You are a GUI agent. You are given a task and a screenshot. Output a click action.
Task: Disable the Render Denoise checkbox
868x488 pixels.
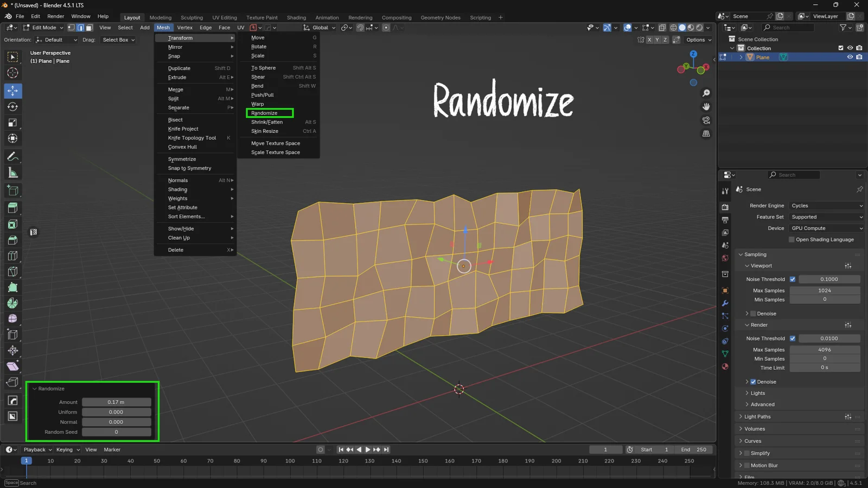pyautogui.click(x=753, y=382)
